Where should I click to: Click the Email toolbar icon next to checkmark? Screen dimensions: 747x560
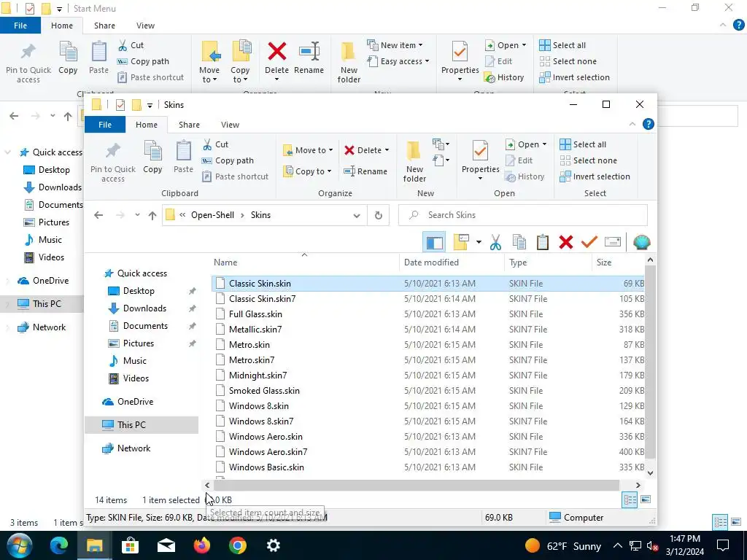[612, 242]
